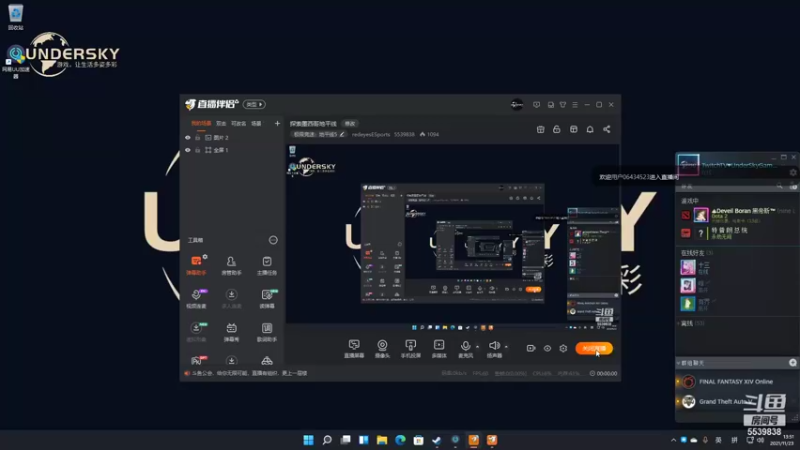The height and width of the screenshot is (450, 800).
Task: Click the orange start/stop streaming button
Action: [594, 348]
